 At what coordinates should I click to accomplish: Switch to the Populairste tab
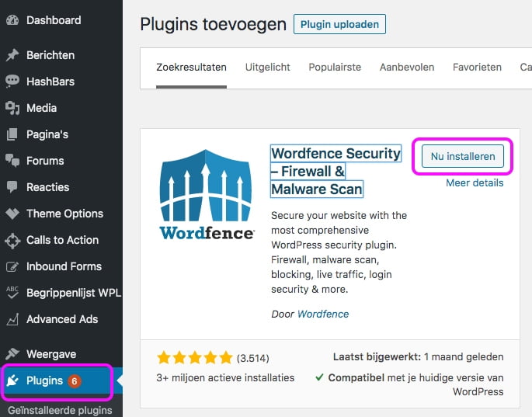tap(335, 68)
